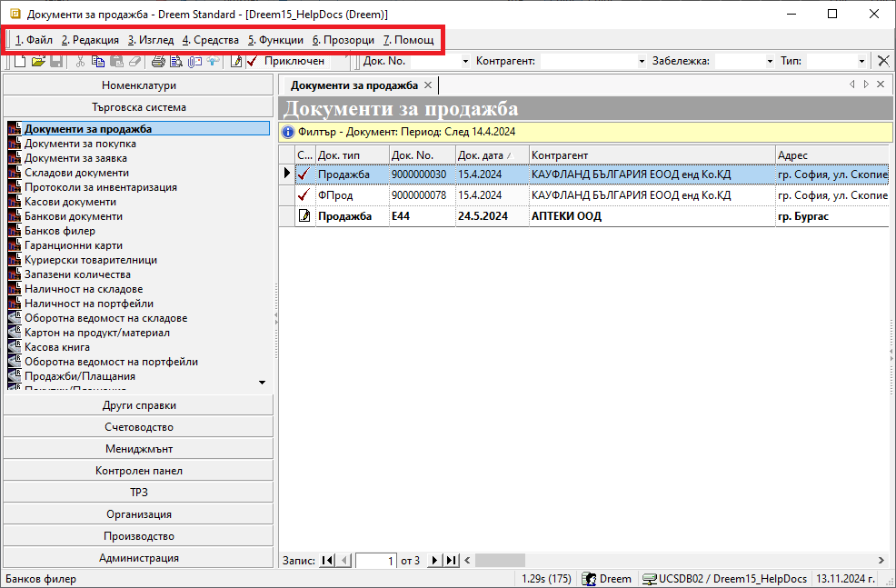
Task: Click the filter clear X icon
Action: [x=882, y=61]
